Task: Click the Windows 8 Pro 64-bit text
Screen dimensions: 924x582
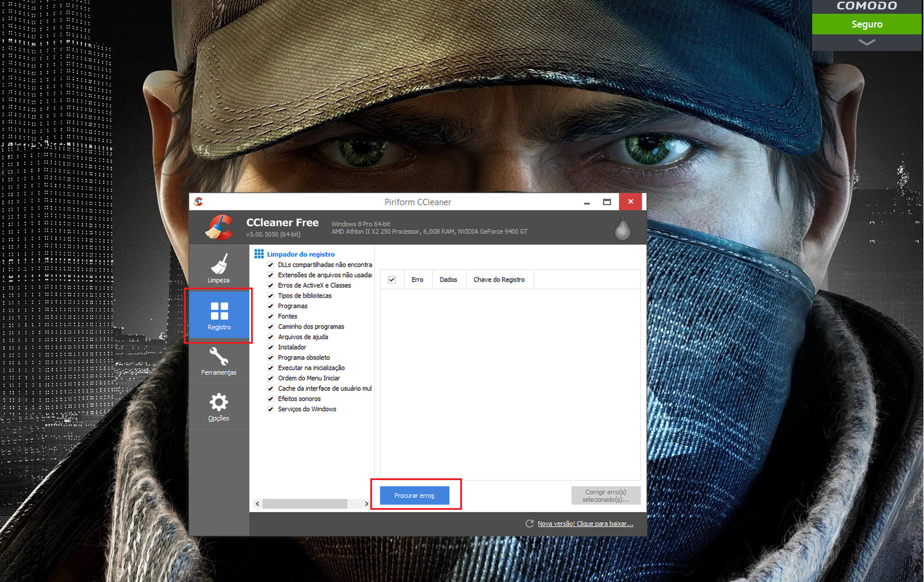Action: click(x=361, y=224)
